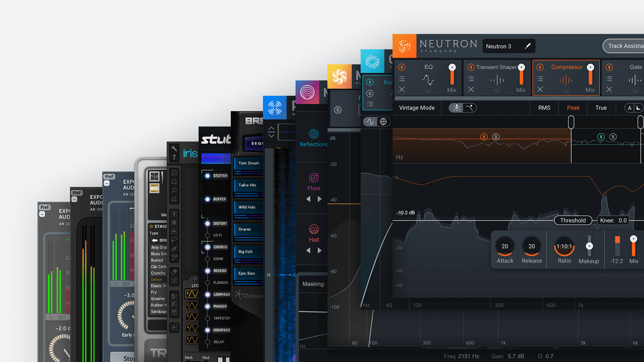This screenshot has height=362, width=644.
Task: Click previous arrow under Hall reverb
Action: (x=308, y=251)
